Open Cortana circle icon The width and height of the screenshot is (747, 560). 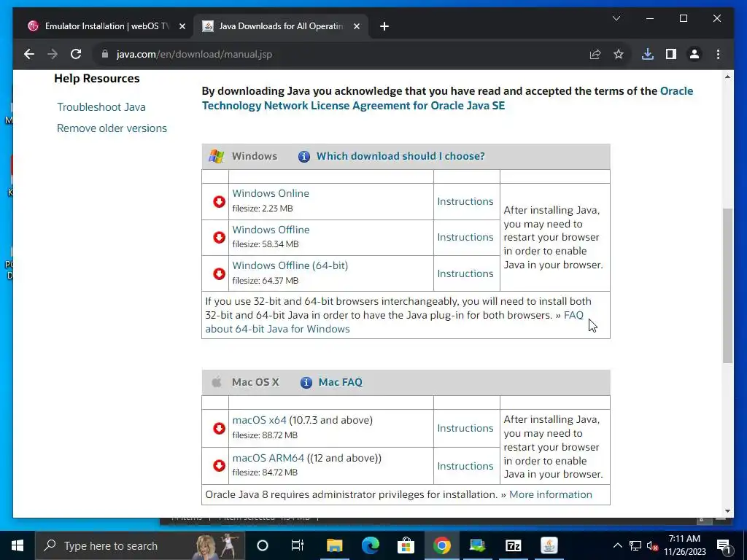pyautogui.click(x=263, y=545)
